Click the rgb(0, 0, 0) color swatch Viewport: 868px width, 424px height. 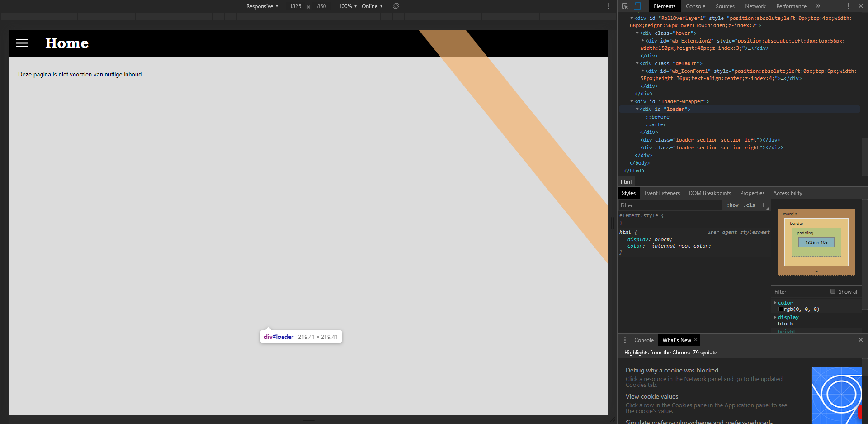click(x=781, y=310)
